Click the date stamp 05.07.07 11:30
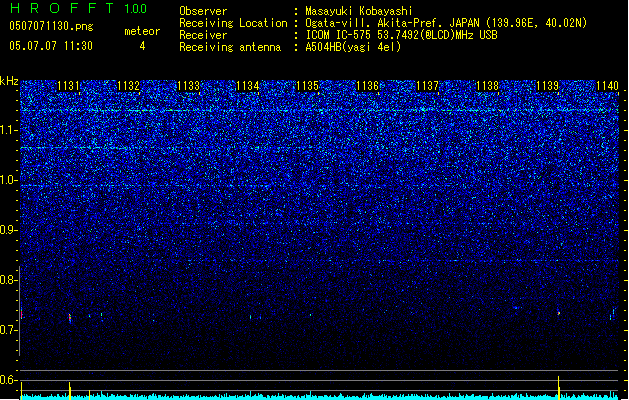Screen dimensions: 629x400 pyautogui.click(x=51, y=46)
